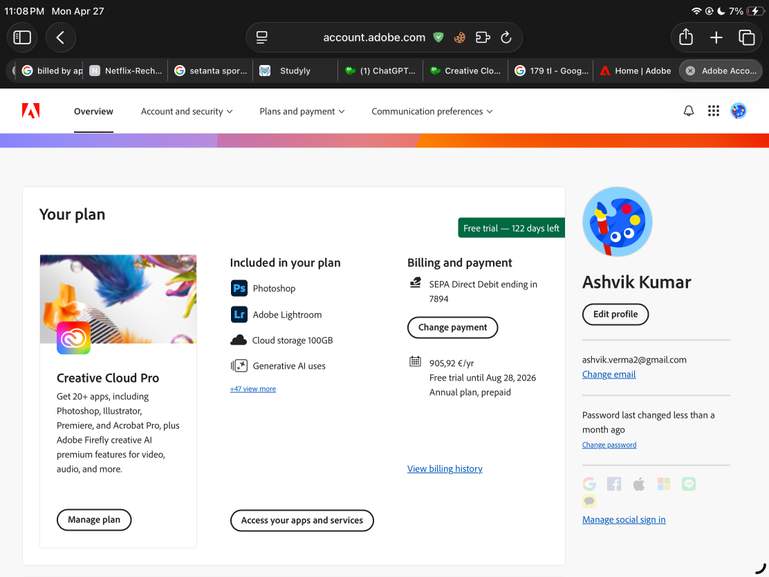This screenshot has width=769, height=577.
Task: Click the Creative Cloud Pro plan image
Action: 118,299
